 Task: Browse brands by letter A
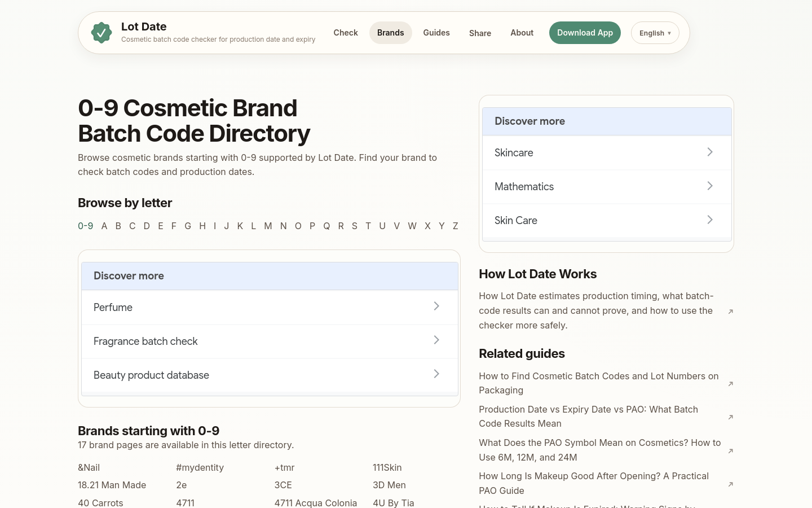(x=104, y=226)
